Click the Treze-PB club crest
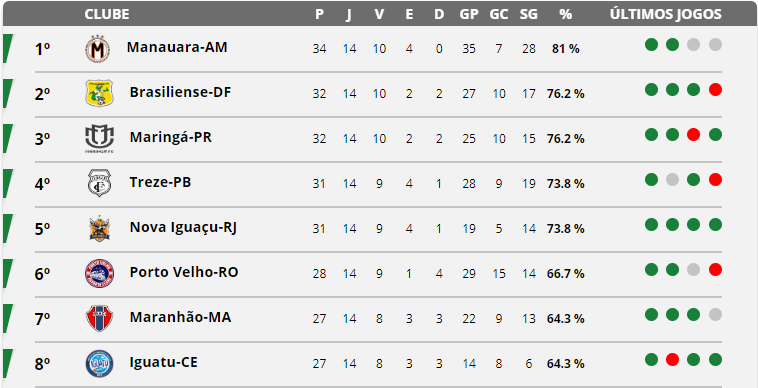 pos(99,184)
